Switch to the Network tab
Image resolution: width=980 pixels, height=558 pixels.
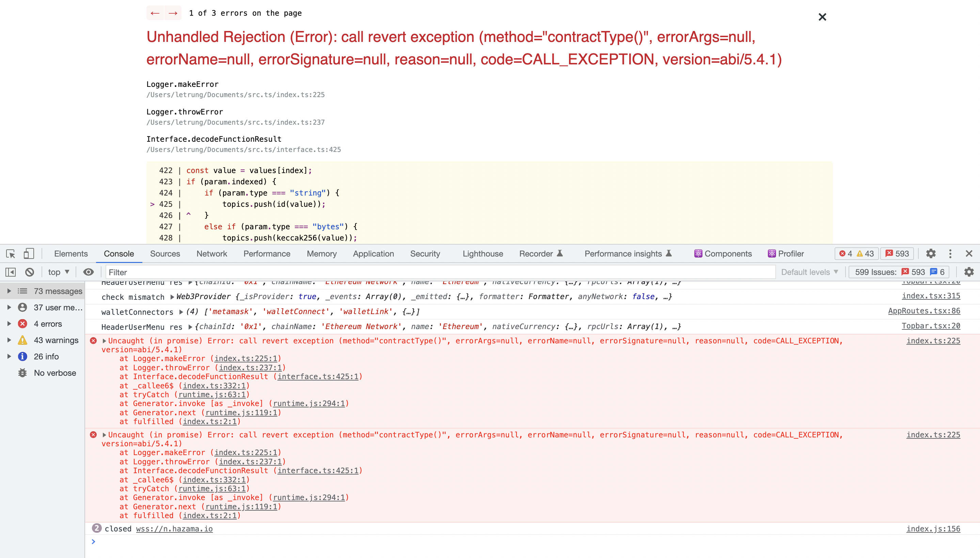[x=211, y=254]
